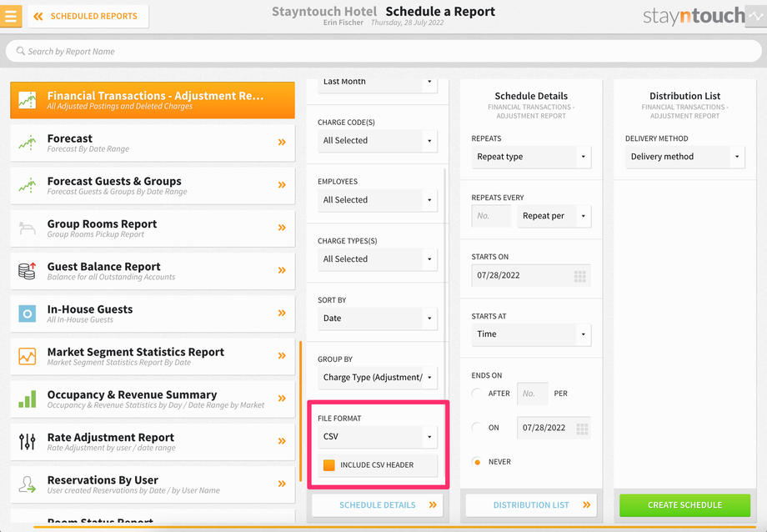
Task: Click the activity pulse icon next to the logo
Action: point(756,16)
